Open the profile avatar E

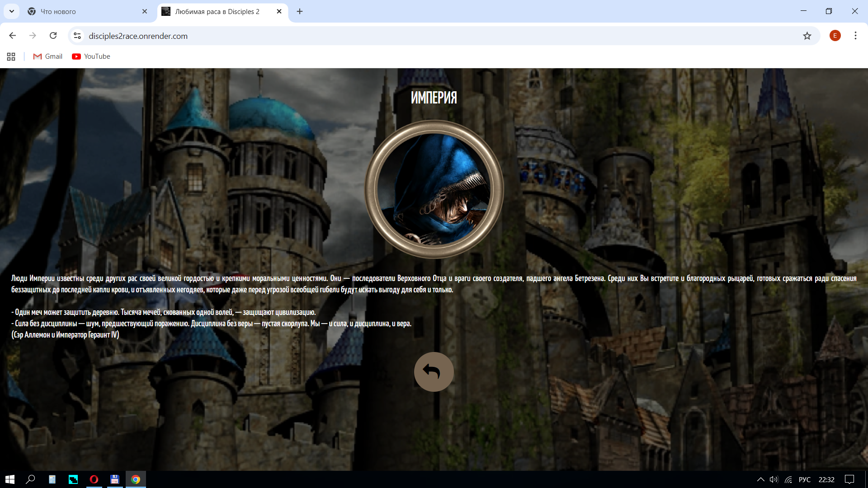[835, 36]
